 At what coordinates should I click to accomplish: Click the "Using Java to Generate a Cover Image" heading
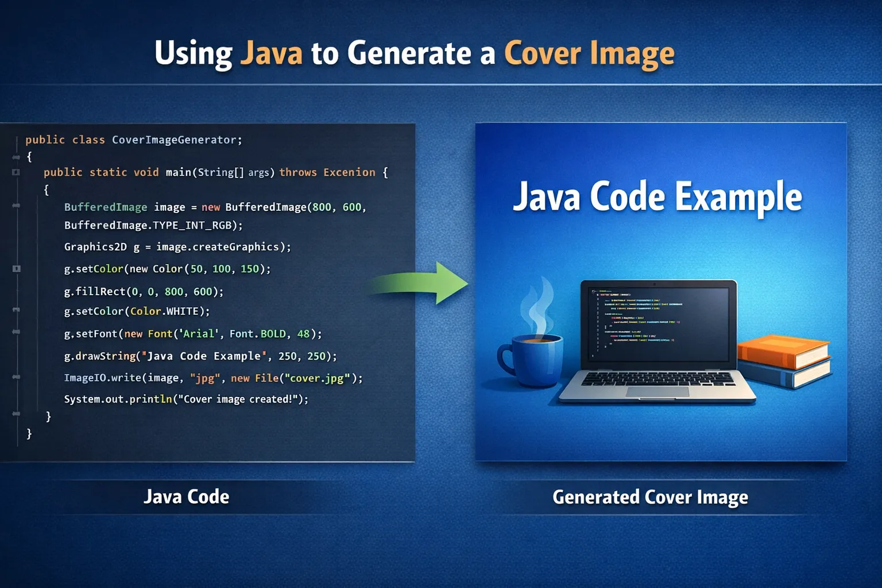pos(414,54)
